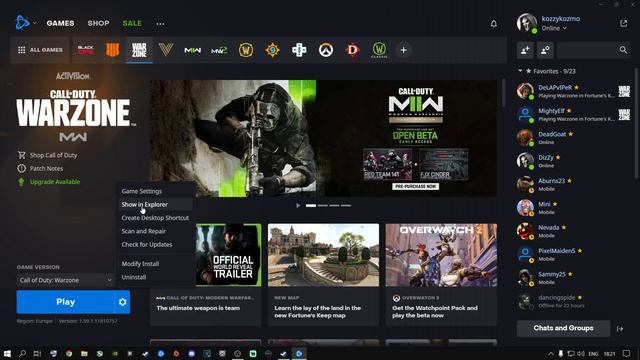Click the Upgrade Available link
The image size is (640, 360).
pos(49,182)
